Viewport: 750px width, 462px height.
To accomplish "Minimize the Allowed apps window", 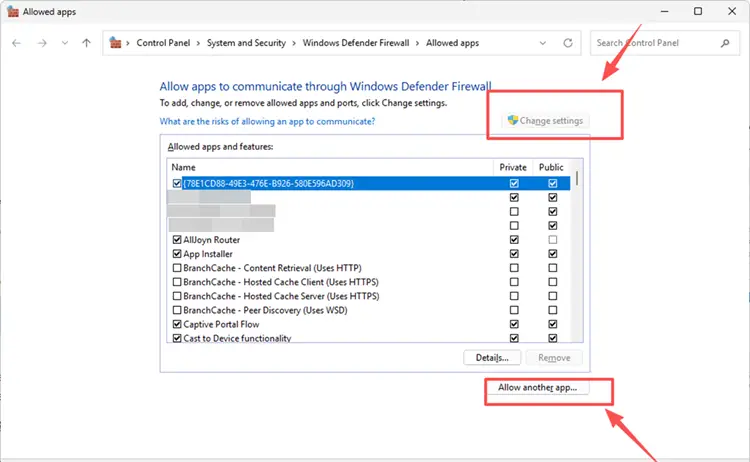I will pyautogui.click(x=664, y=11).
